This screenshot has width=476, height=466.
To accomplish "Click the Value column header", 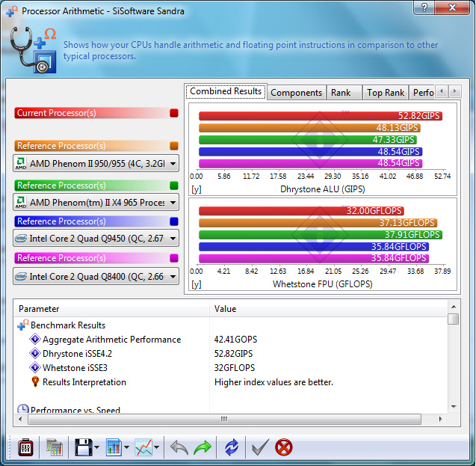I will coord(328,309).
